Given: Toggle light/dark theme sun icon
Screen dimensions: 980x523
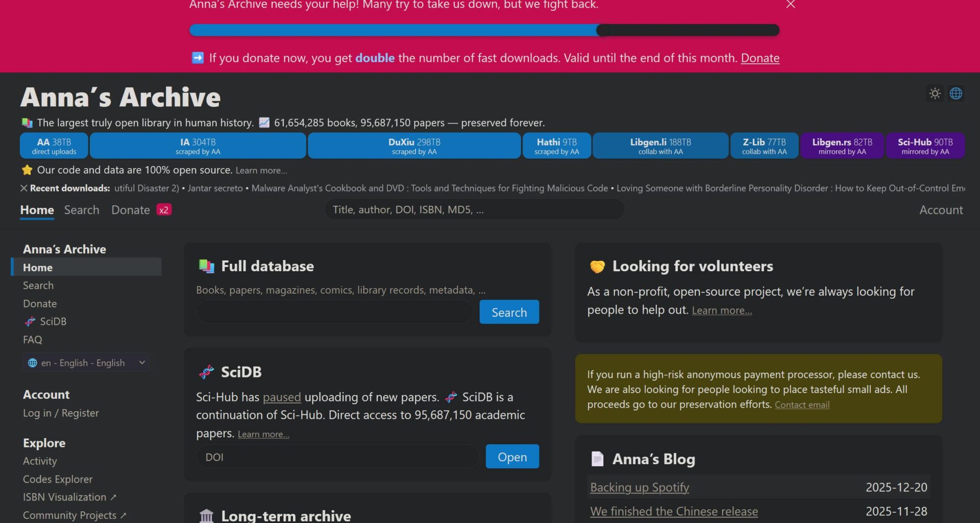Looking at the screenshot, I should click(935, 93).
